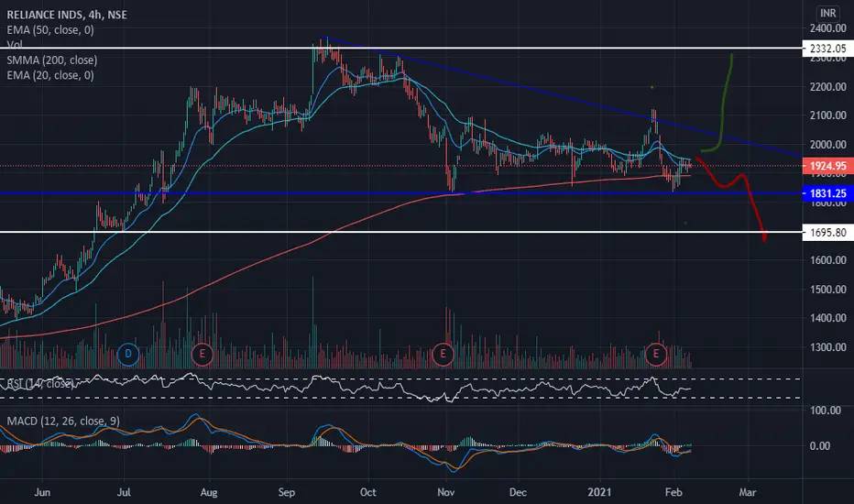Click the 2100.00 price axis value
Image resolution: width=854 pixels, height=504 pixels.
tap(827, 115)
